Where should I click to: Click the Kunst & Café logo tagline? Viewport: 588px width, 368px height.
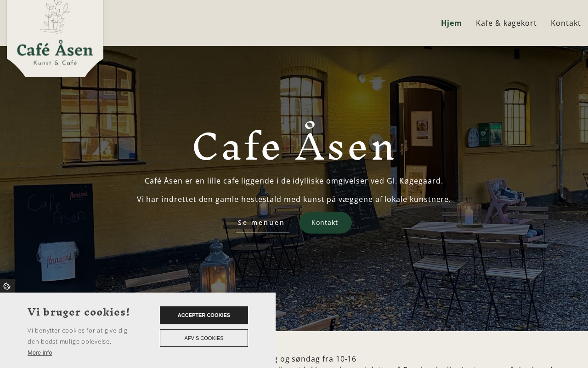55,63
